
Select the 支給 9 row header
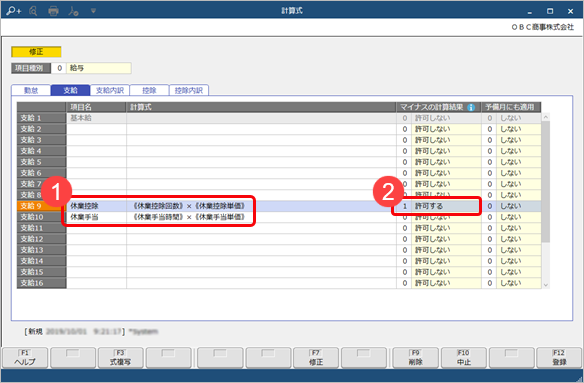coord(41,206)
